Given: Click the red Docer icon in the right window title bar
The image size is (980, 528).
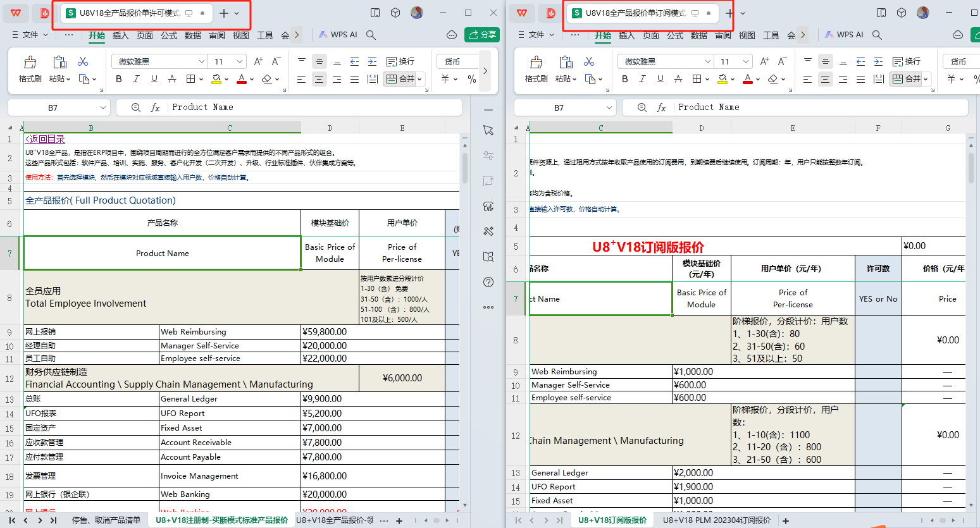Looking at the screenshot, I should [x=550, y=13].
